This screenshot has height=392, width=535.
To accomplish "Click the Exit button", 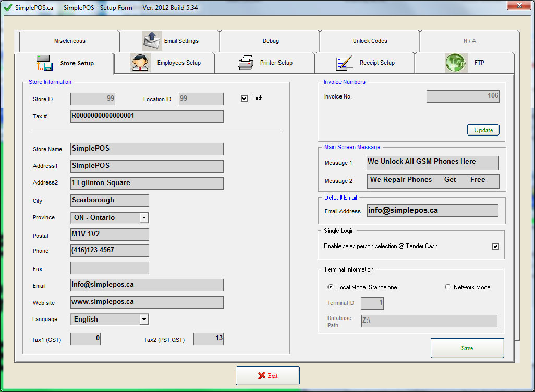I will point(267,376).
